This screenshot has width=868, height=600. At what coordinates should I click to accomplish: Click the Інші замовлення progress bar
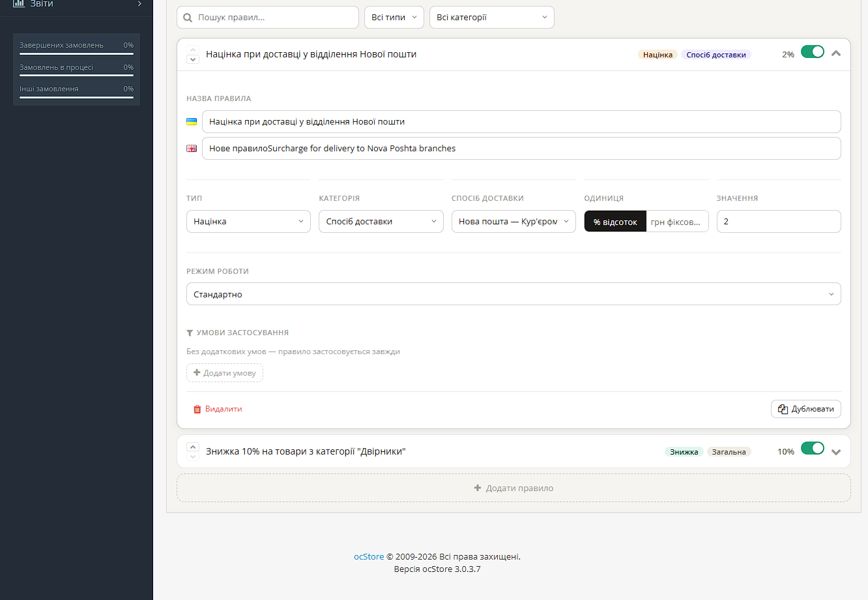click(x=76, y=97)
